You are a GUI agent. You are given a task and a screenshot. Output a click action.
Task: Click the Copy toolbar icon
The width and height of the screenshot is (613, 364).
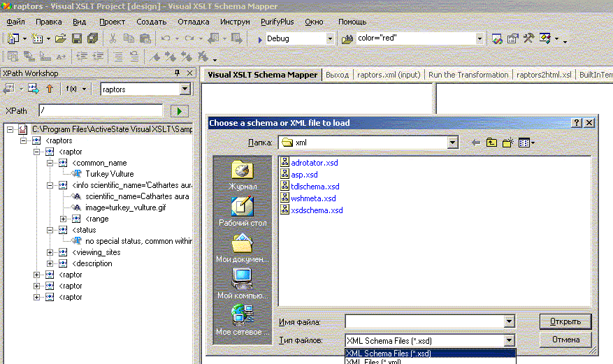[x=129, y=38]
